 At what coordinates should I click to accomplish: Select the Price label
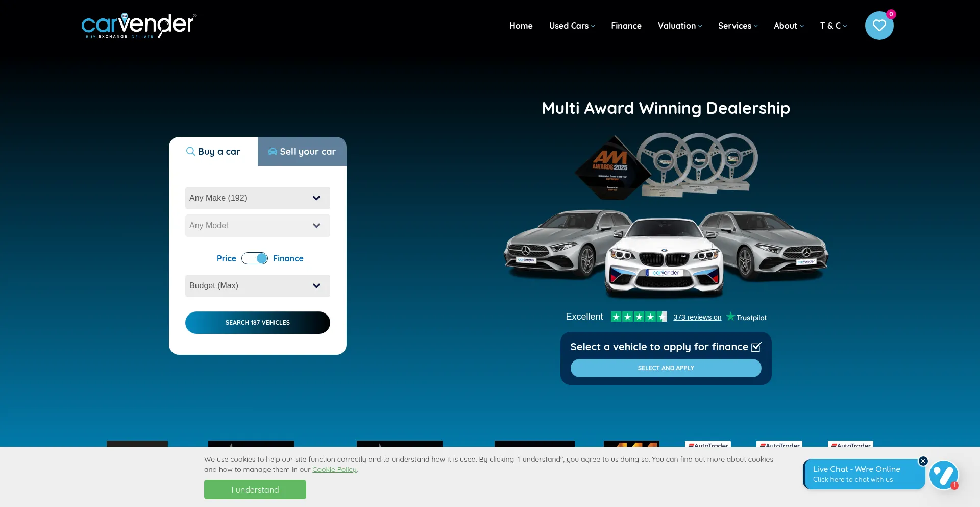click(x=227, y=258)
